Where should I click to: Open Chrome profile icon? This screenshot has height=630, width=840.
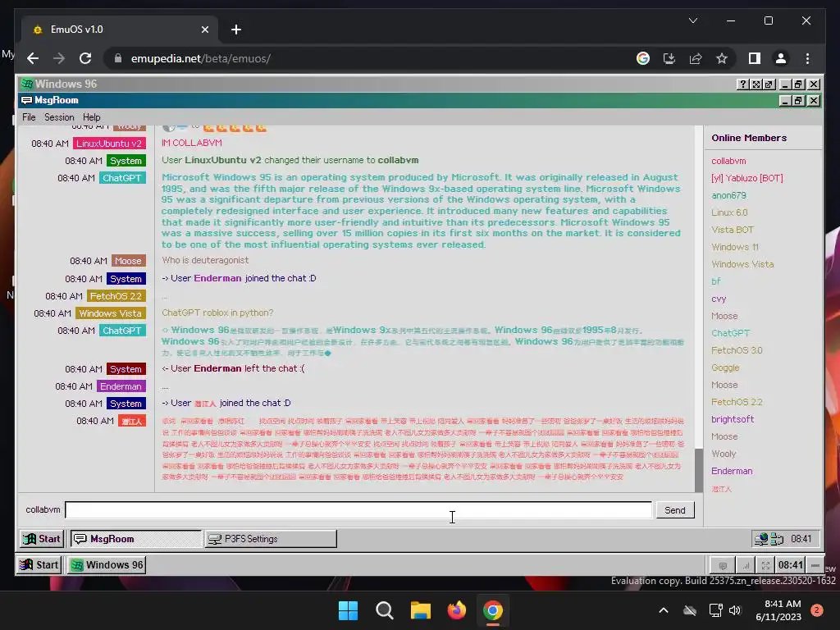pos(781,58)
